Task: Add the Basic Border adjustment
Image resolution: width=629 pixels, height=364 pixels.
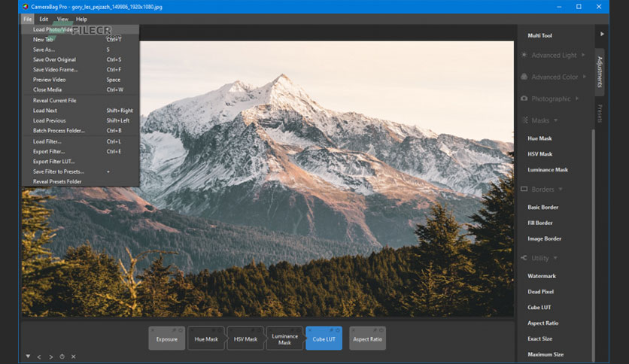Action: click(x=542, y=208)
